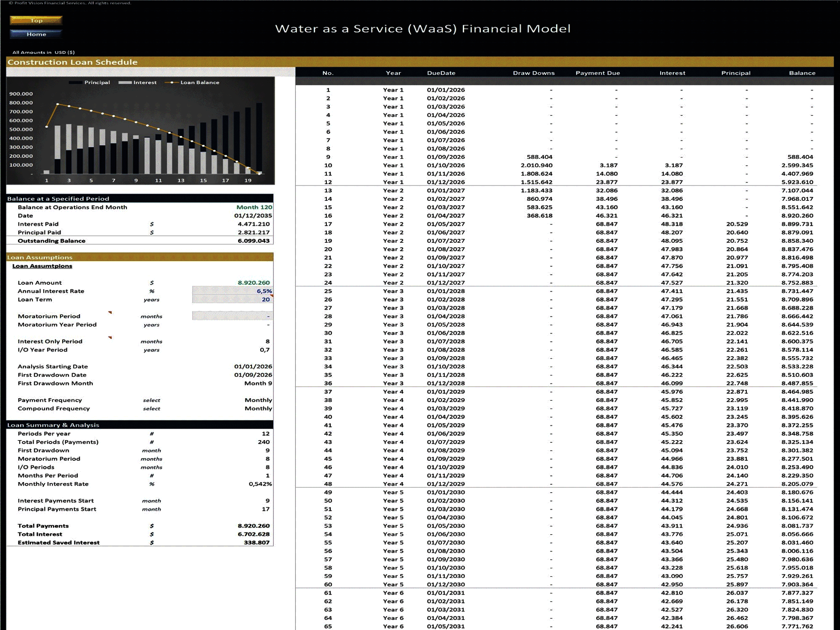Click the First Drawdown Month value Month 9

click(x=258, y=383)
